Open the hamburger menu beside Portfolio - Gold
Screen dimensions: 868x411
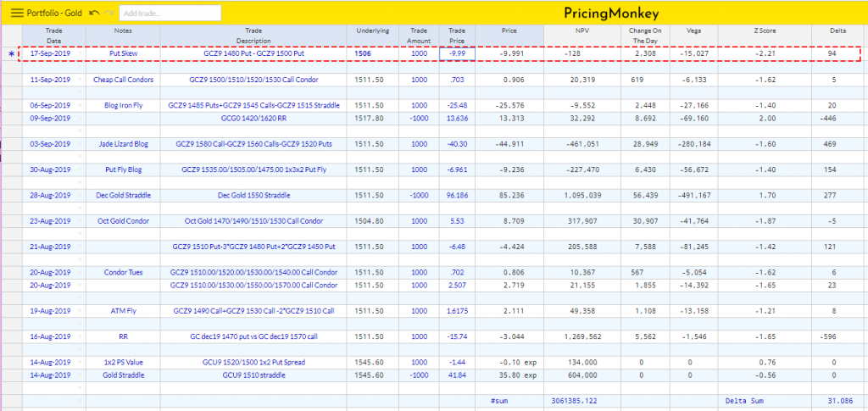tap(17, 13)
